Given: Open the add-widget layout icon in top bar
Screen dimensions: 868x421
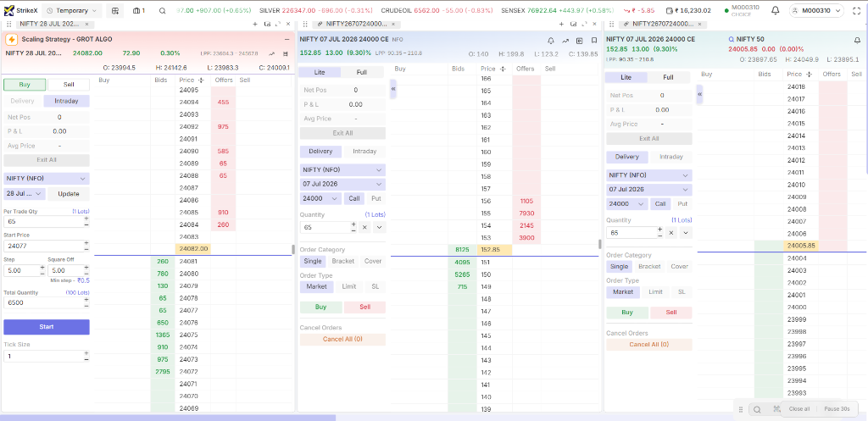Looking at the screenshot, I should [x=115, y=10].
